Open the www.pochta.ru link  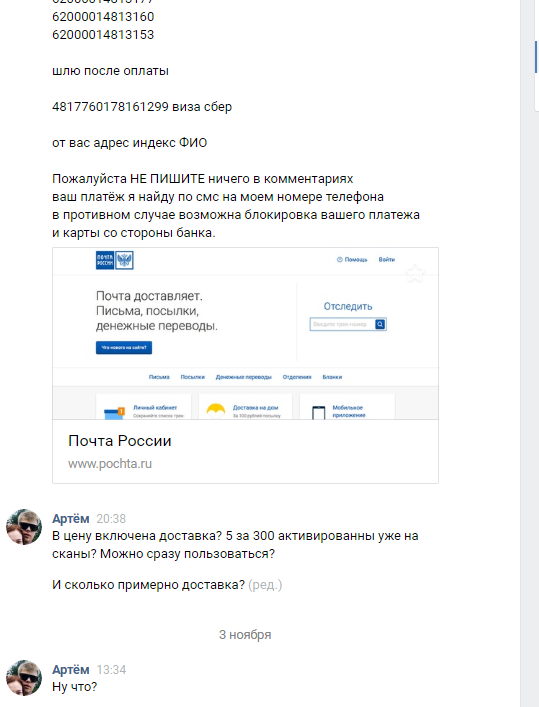(x=110, y=464)
